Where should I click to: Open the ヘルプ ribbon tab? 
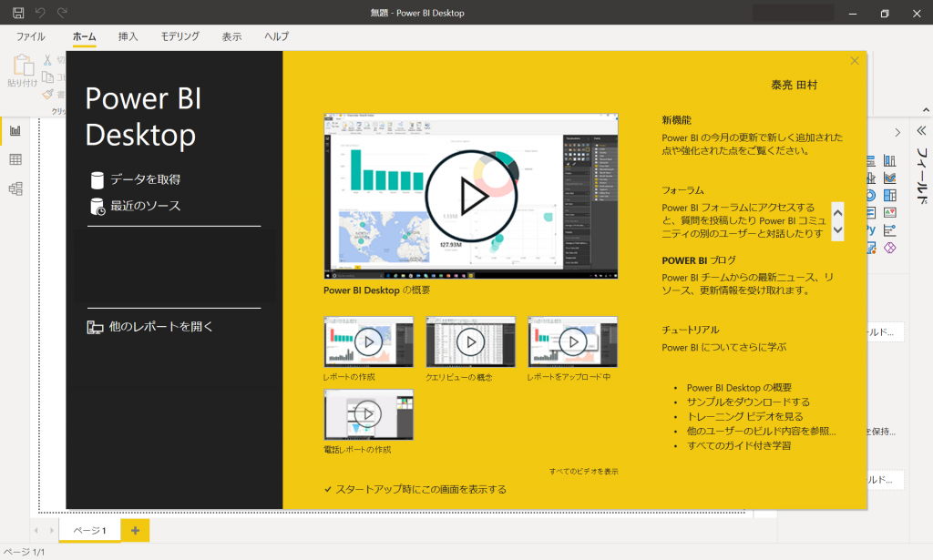pos(277,36)
